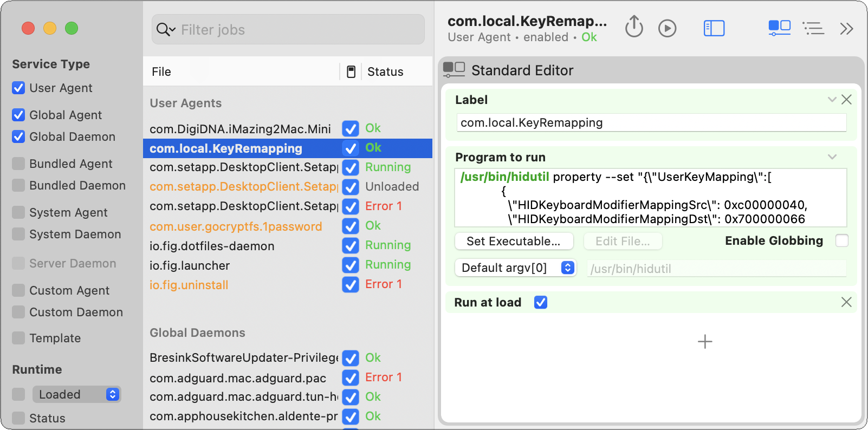Open the search filter magnifier menu
Viewport: 868px width, 430px height.
166,30
